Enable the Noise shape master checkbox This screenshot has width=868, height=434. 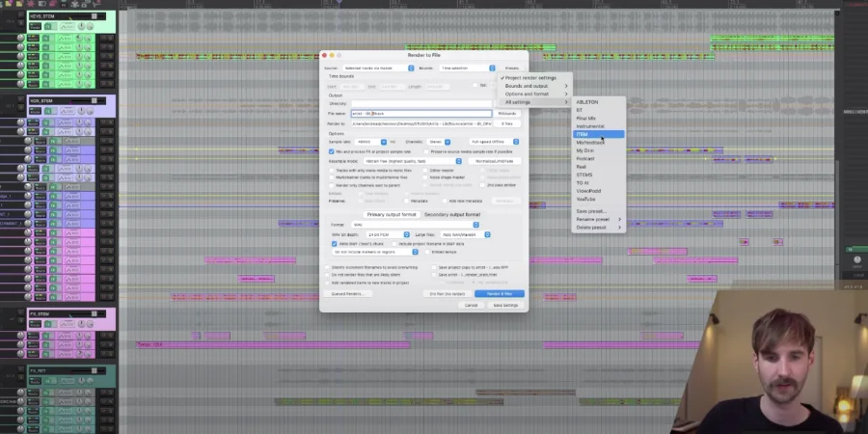[425, 177]
